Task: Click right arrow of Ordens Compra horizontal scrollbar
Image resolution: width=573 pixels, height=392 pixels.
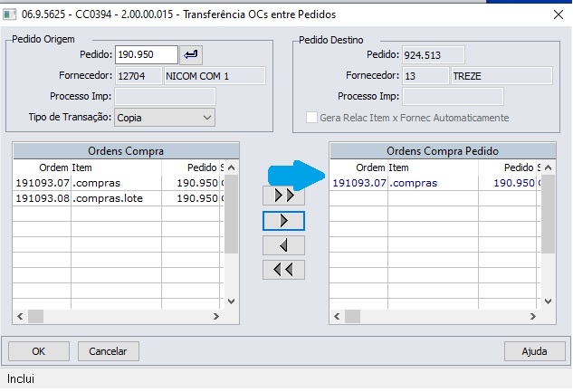Action: (x=216, y=316)
